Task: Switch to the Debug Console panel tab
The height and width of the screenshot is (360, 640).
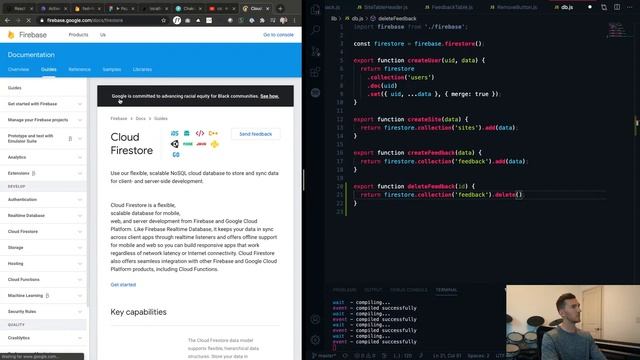Action: [x=409, y=290]
